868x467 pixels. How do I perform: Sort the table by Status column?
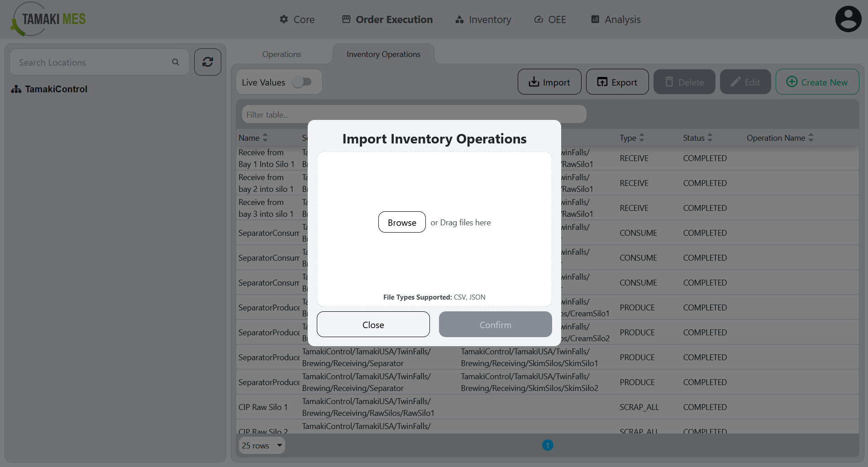(710, 138)
